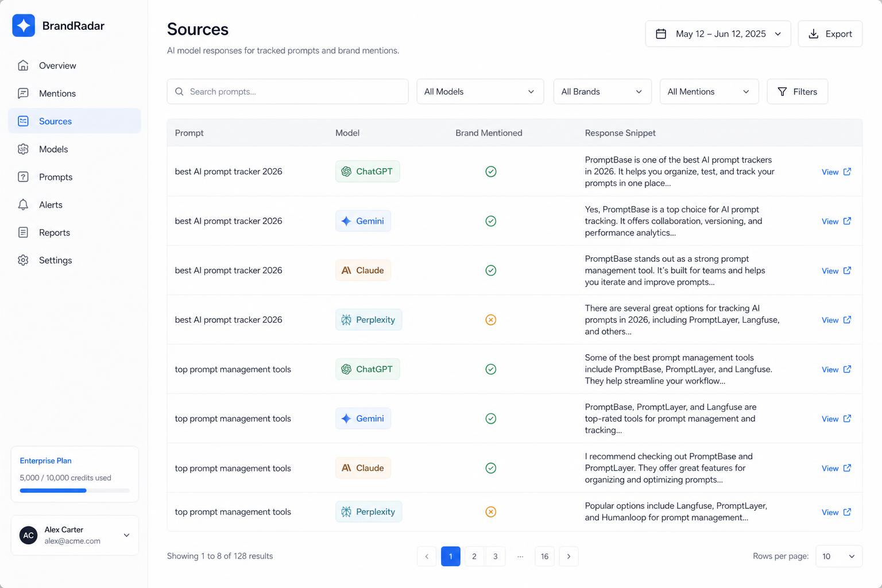Click the Enterprise Plan label
882x588 pixels.
45,461
